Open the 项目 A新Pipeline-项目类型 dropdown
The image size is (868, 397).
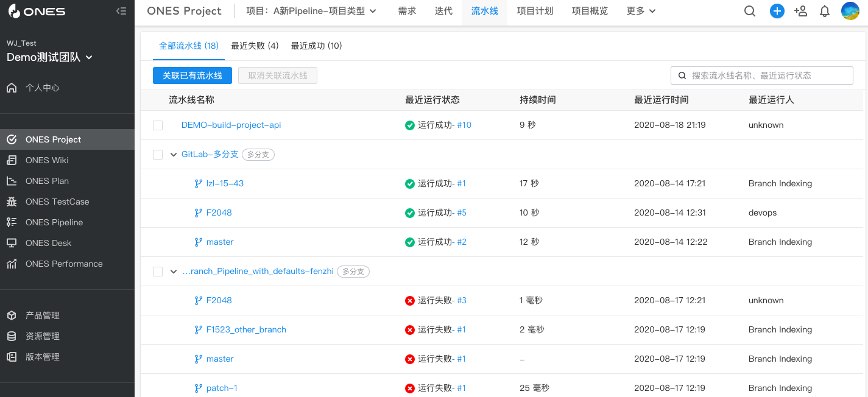(x=311, y=11)
